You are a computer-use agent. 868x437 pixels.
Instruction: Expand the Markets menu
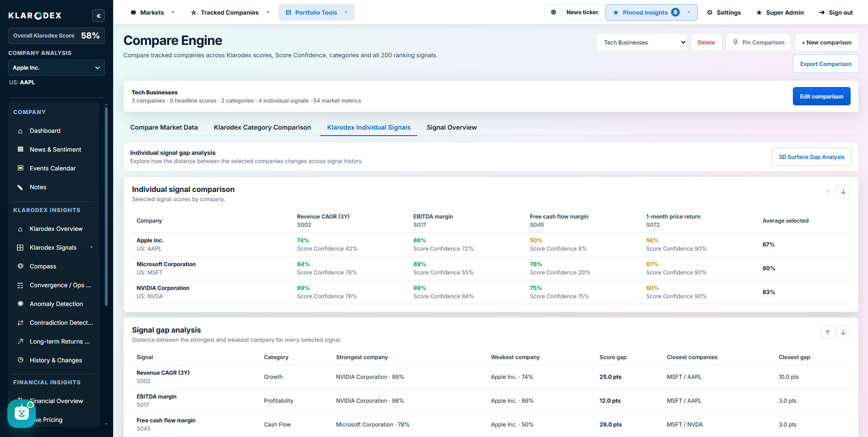tap(153, 12)
